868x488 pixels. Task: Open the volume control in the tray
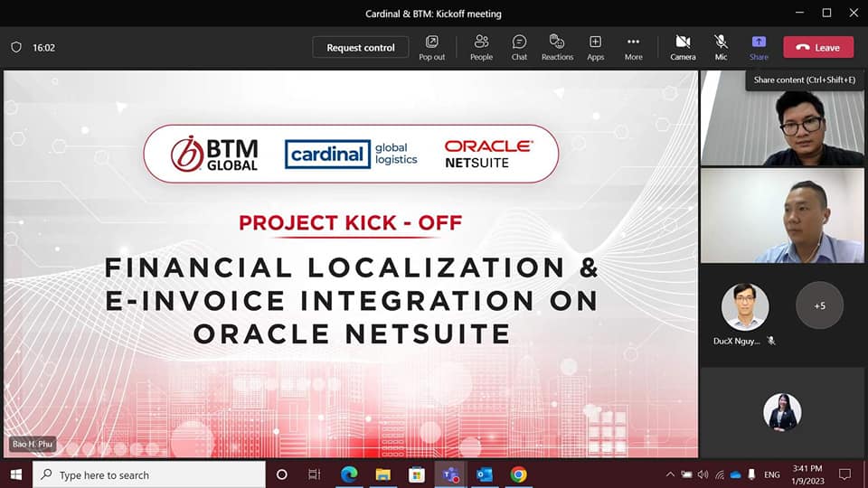[x=703, y=474]
